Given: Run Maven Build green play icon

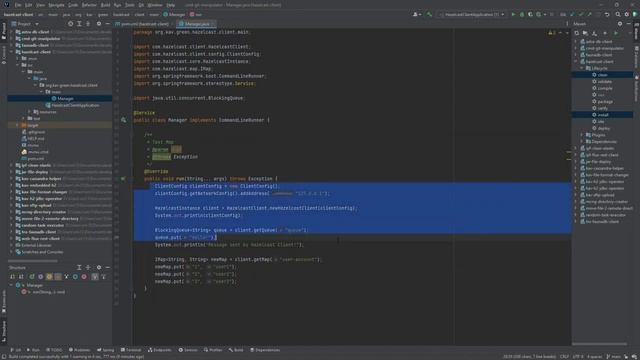Looking at the screenshot, I should pos(616,33).
